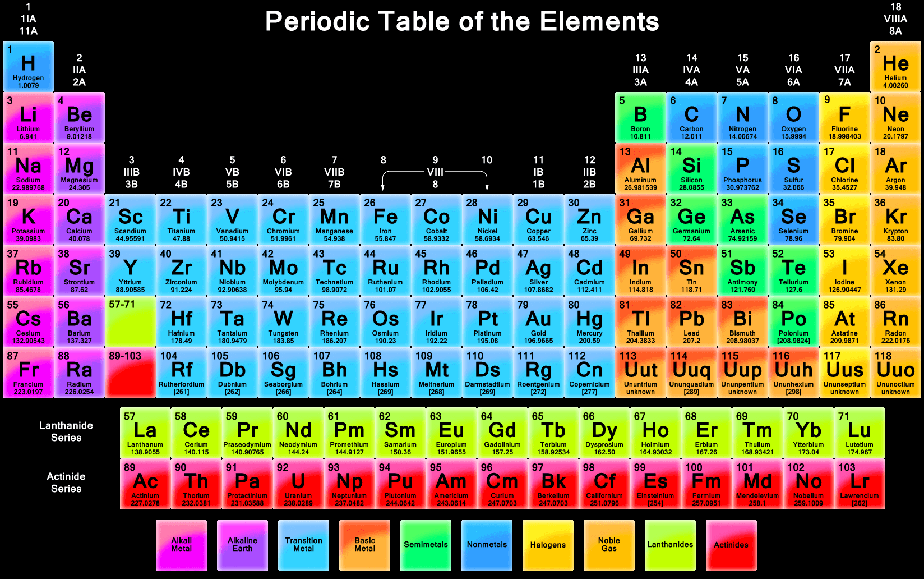Select the Actinium element tile

145,484
